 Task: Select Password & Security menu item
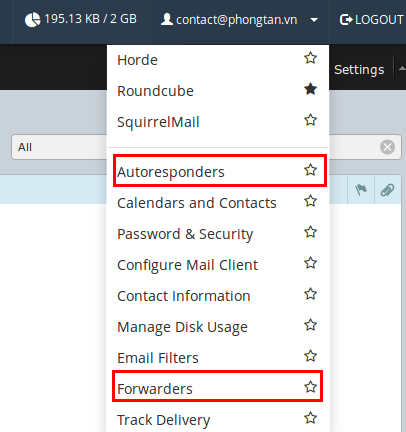pos(185,234)
